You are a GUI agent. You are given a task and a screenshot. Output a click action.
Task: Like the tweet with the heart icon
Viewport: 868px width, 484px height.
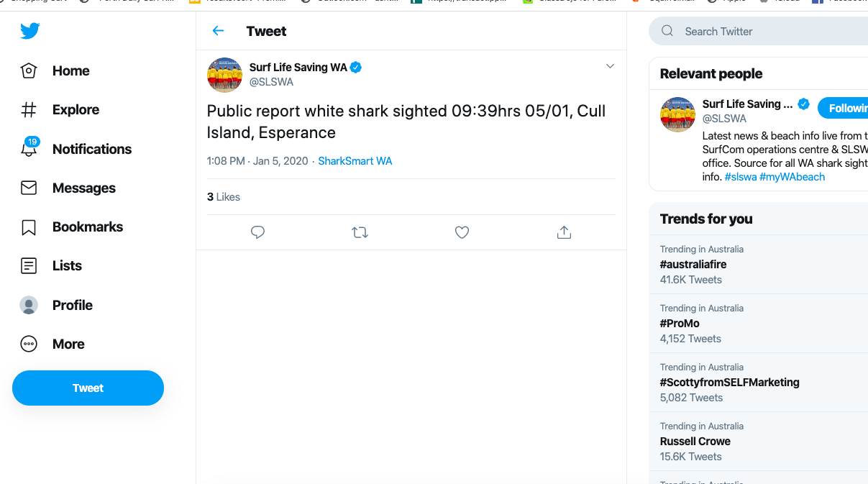pos(462,232)
